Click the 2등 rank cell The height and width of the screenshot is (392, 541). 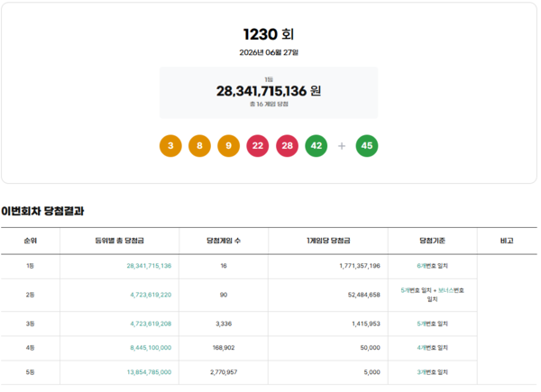tap(30, 295)
